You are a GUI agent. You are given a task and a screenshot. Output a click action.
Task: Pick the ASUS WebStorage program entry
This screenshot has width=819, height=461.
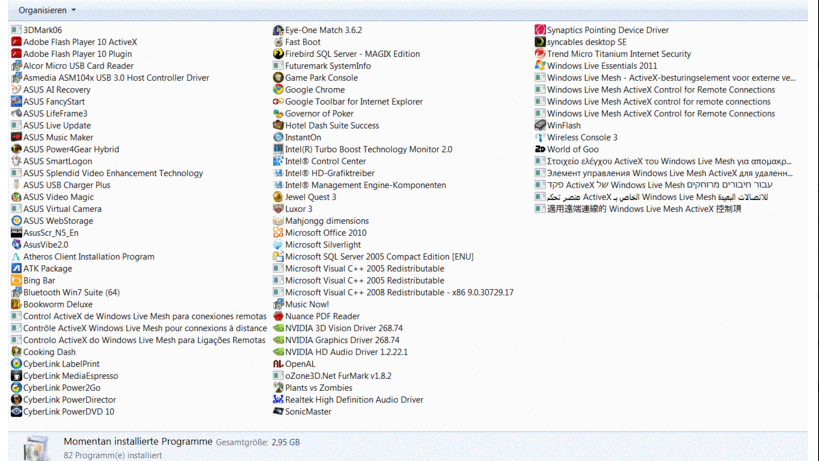pos(58,221)
